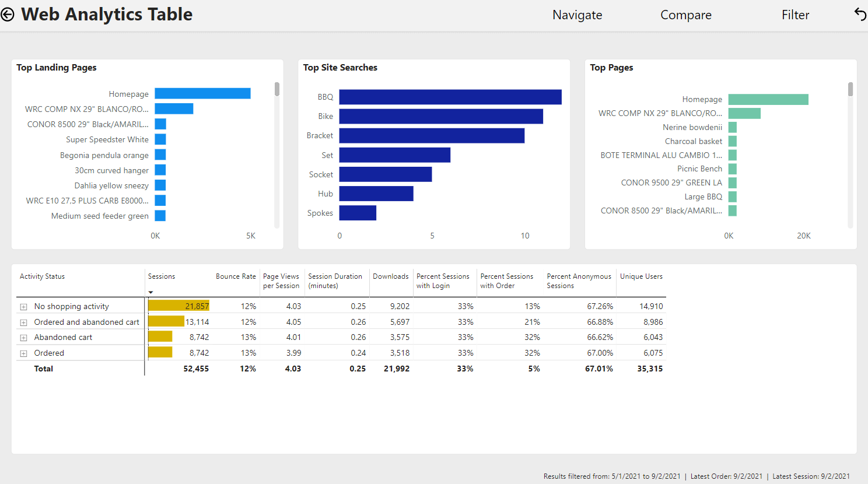The image size is (868, 484).
Task: Expand the Ordered row
Action: [x=23, y=353]
